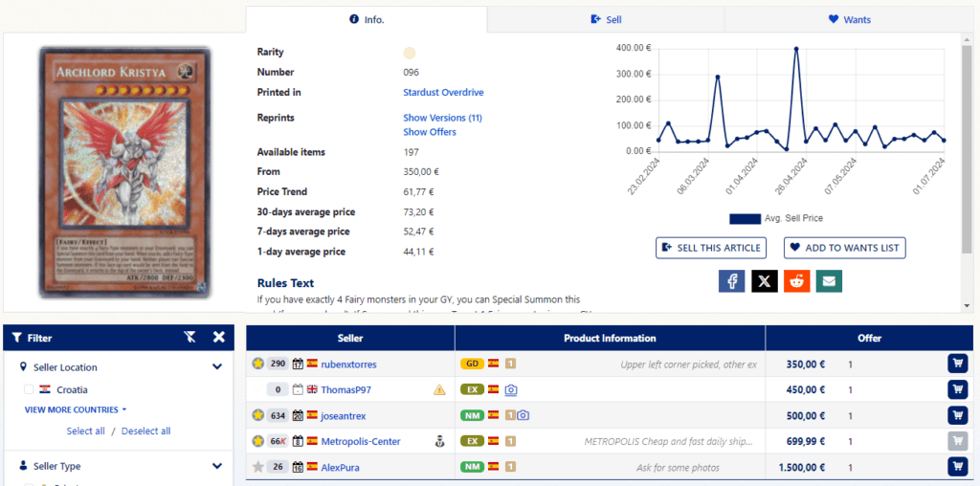Image resolution: width=980 pixels, height=486 pixels.
Task: Share the card on Facebook
Action: click(731, 281)
